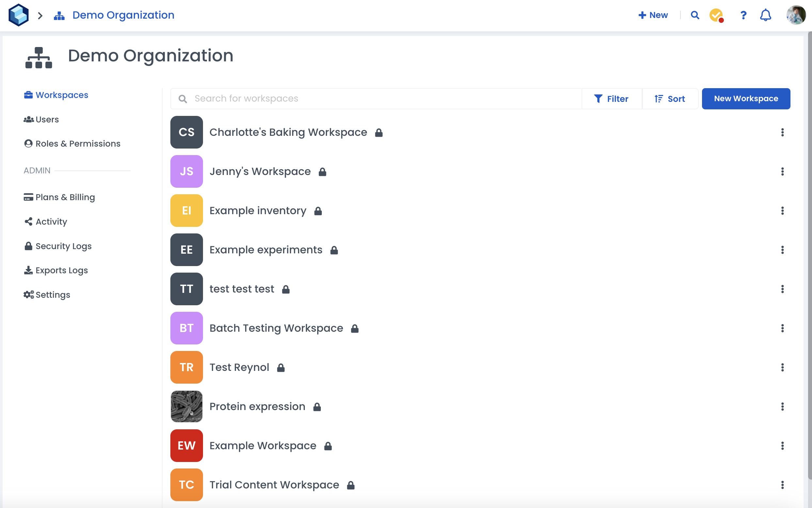Image resolution: width=812 pixels, height=508 pixels.
Task: Open the Protein expression workspace thumbnail
Action: pyautogui.click(x=186, y=406)
